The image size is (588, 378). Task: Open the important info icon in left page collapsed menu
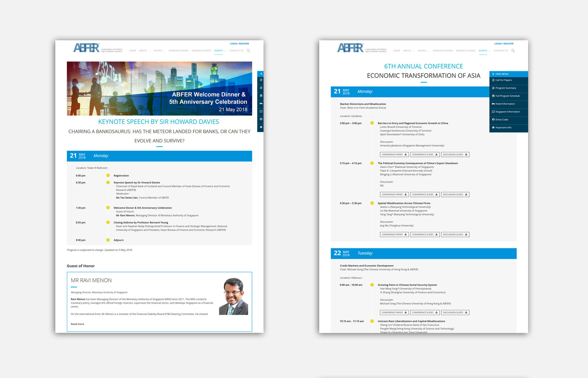(261, 127)
